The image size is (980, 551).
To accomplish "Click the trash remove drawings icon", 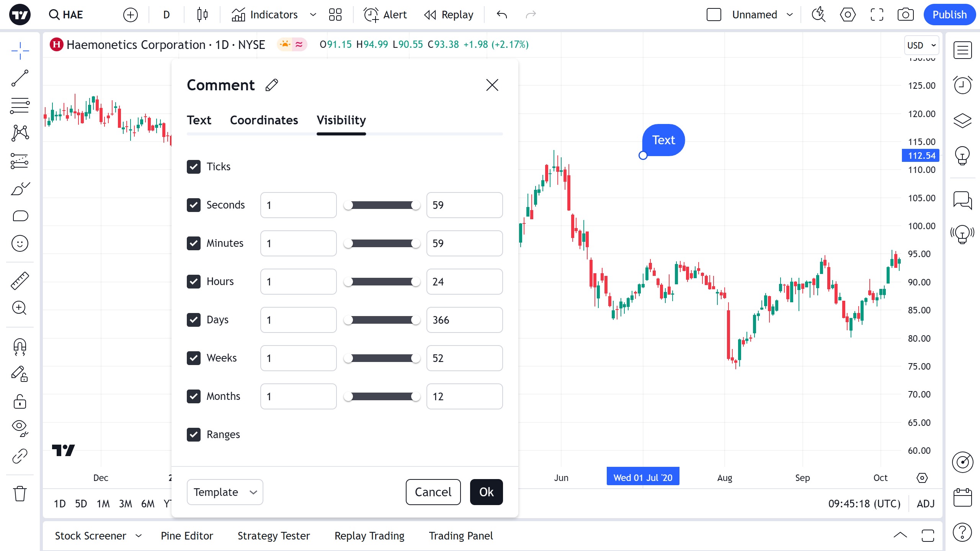I will point(20,494).
